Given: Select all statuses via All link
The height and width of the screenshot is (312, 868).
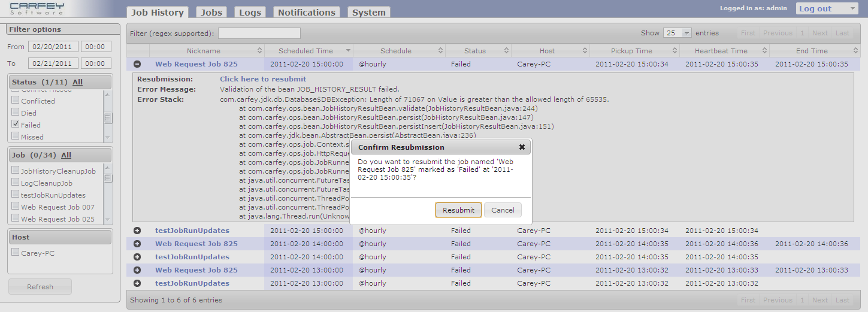Looking at the screenshot, I should (77, 82).
